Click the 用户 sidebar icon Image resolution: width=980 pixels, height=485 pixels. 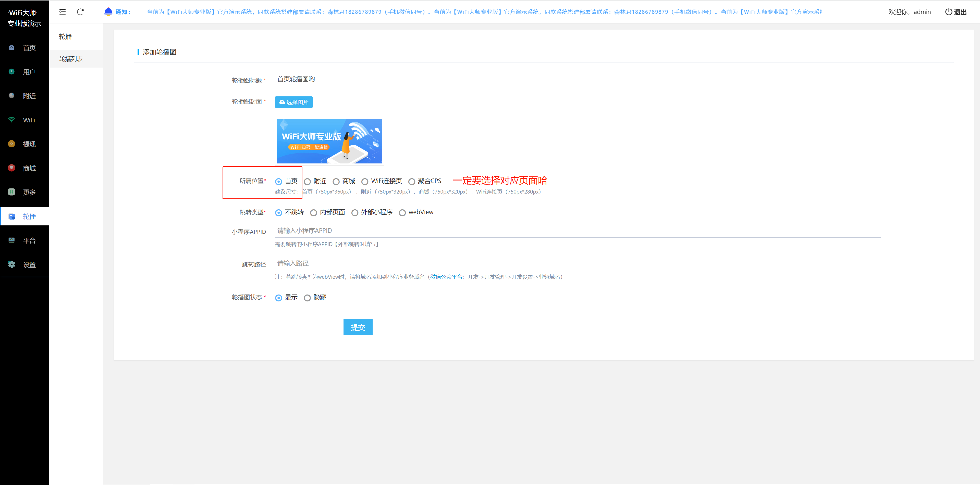(11, 71)
